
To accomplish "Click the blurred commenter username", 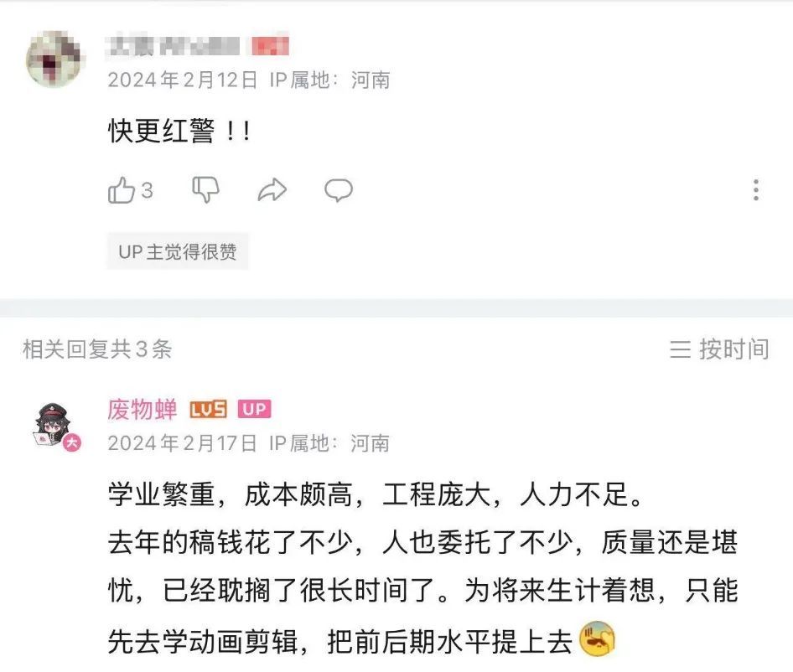I will 173,45.
